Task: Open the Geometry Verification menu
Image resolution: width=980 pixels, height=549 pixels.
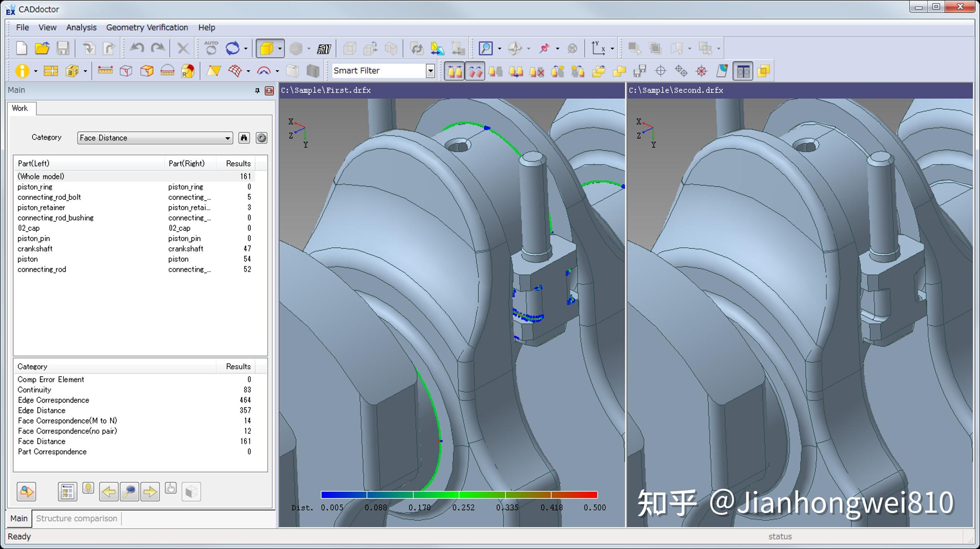Action: click(147, 27)
